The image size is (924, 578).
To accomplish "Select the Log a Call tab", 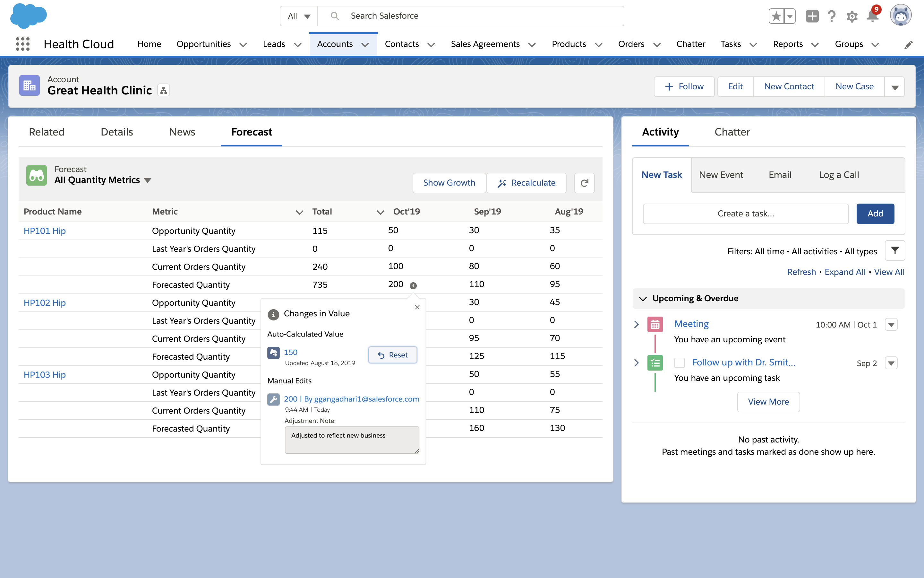I will (839, 175).
